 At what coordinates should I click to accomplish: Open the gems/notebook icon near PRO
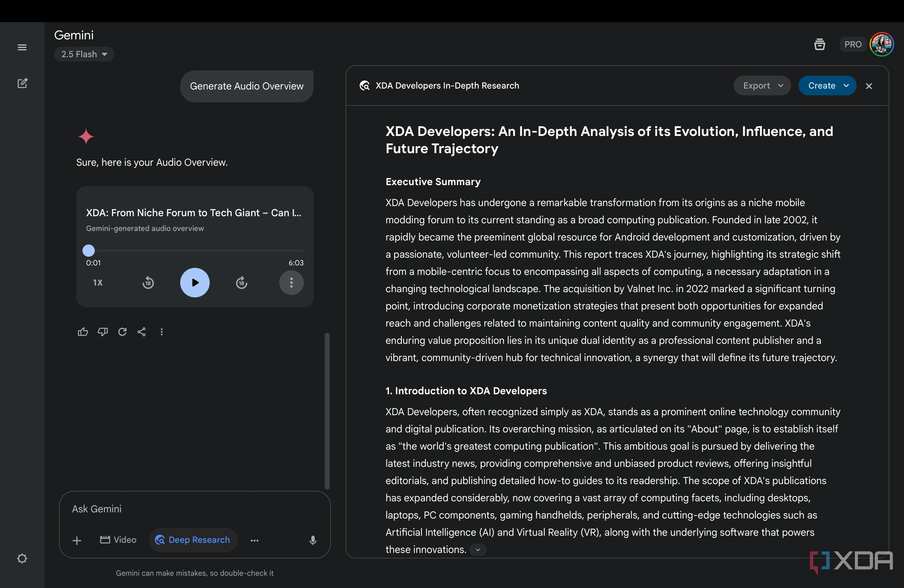coord(819,45)
